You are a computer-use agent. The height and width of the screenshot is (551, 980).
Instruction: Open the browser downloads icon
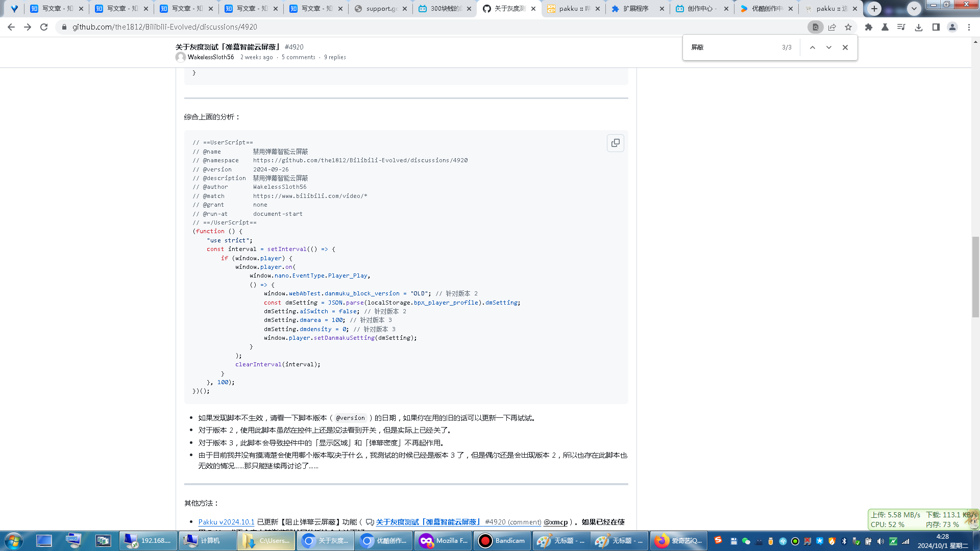[919, 27]
